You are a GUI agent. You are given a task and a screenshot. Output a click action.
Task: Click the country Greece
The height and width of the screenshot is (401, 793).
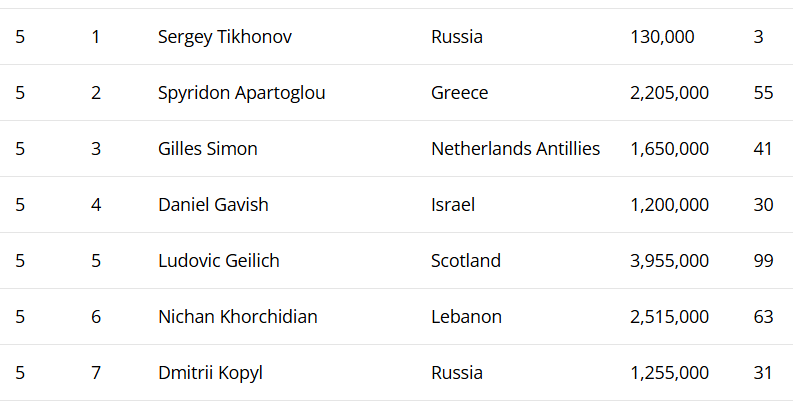coord(459,93)
